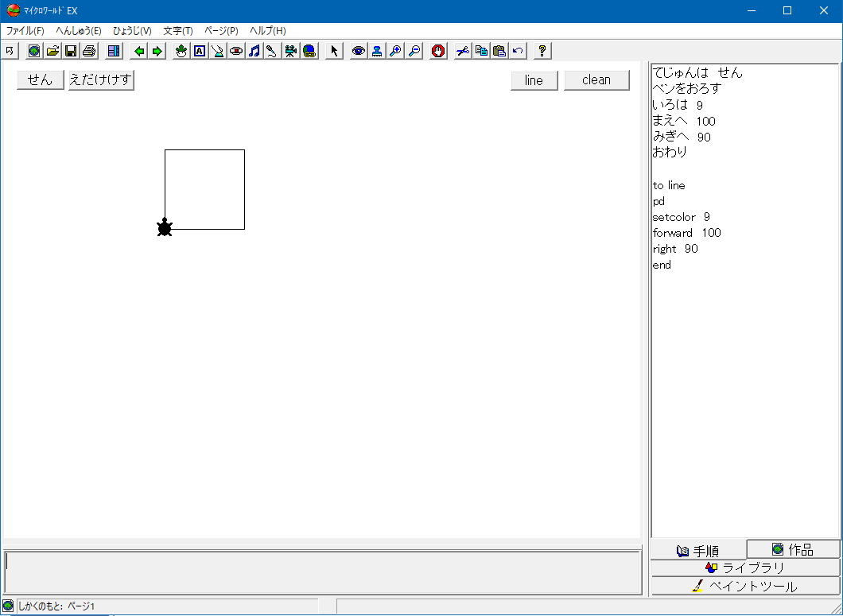Go to next page with right arrow
The height and width of the screenshot is (616, 843).
157,51
